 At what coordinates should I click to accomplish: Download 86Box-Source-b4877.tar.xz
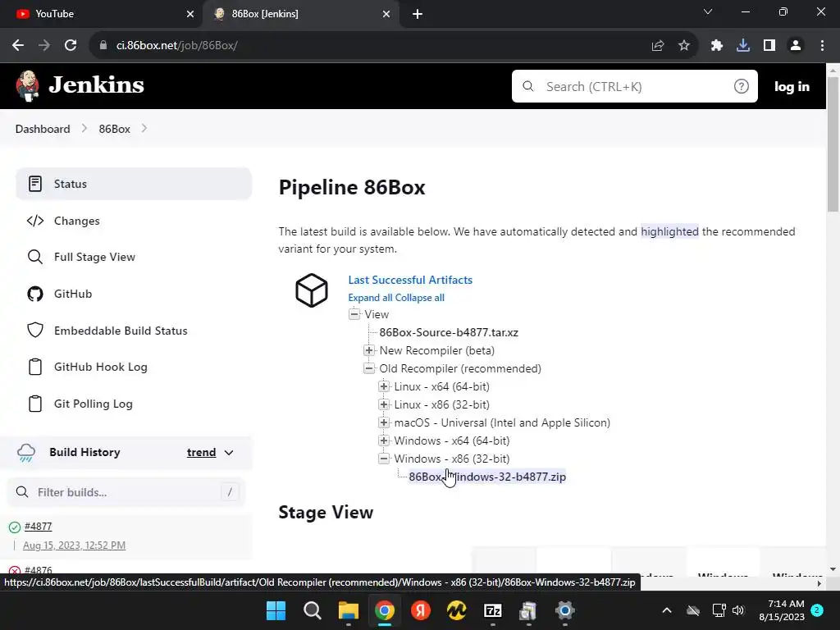coord(449,333)
